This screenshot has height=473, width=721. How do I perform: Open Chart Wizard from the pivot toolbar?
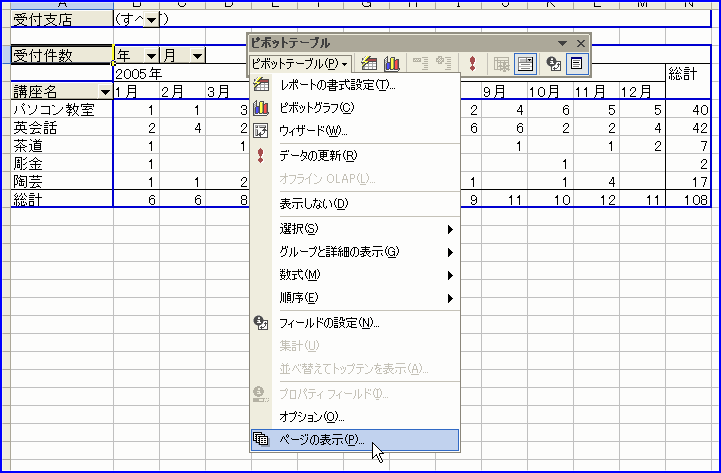pyautogui.click(x=392, y=63)
